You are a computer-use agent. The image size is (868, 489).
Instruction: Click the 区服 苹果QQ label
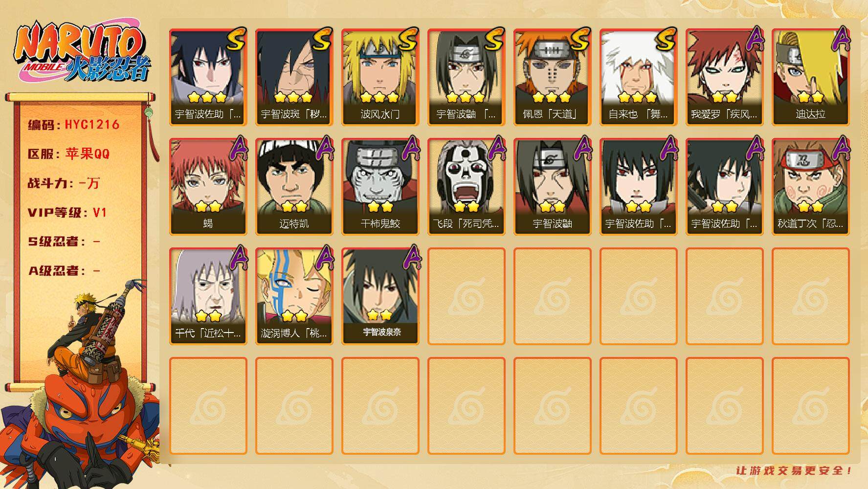(x=68, y=154)
